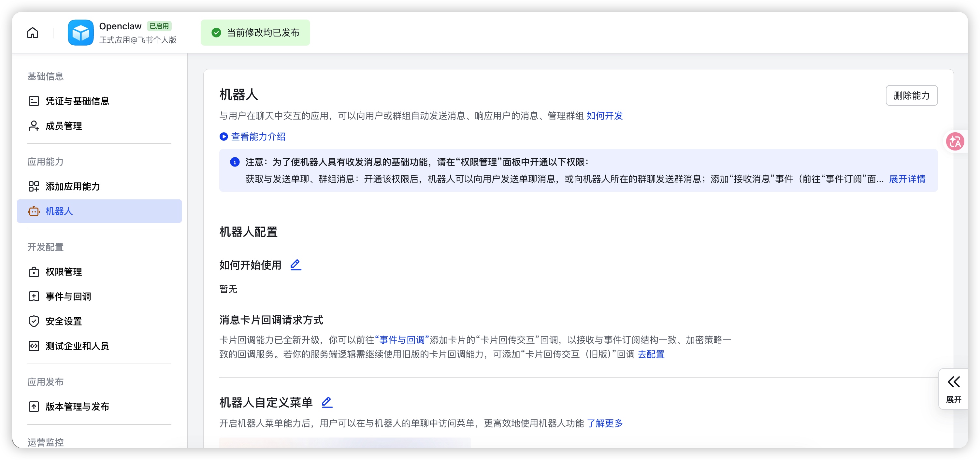This screenshot has height=460, width=980.
Task: Follow the 如何开发 link
Action: click(x=604, y=116)
